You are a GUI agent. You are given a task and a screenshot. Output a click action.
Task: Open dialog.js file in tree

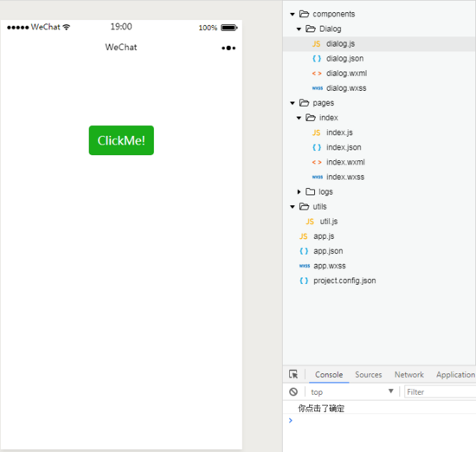[x=341, y=44]
